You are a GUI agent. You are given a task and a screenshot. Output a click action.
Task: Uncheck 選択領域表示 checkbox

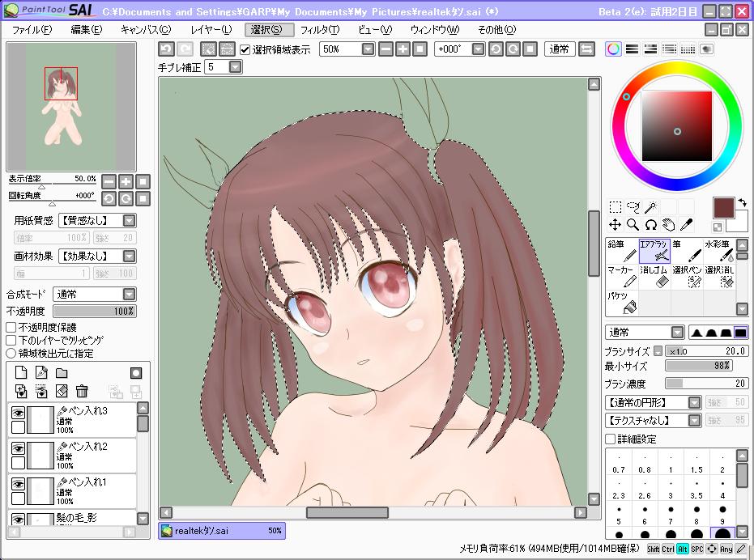(x=245, y=49)
